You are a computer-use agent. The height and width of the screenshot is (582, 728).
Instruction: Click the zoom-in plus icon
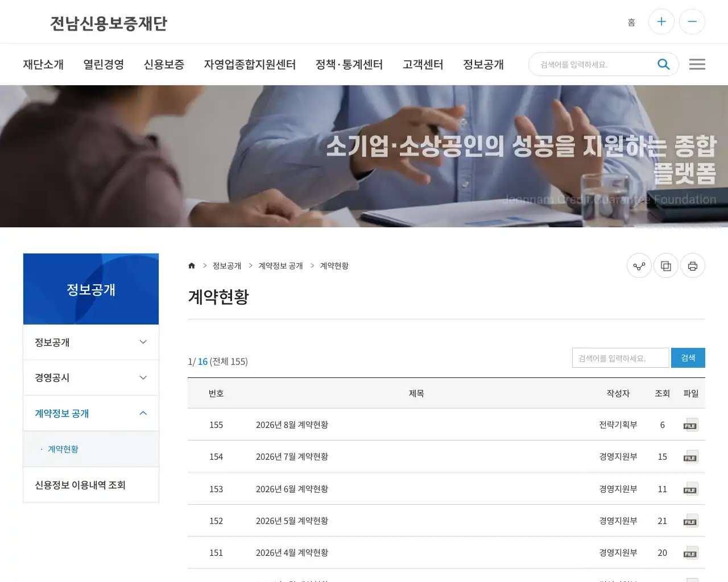(x=661, y=22)
